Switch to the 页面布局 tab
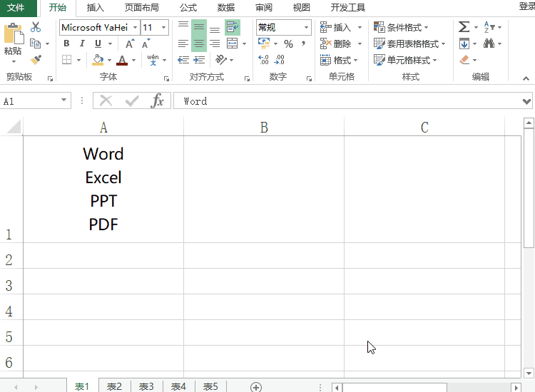Viewport: 535px width, 392px height. click(142, 8)
